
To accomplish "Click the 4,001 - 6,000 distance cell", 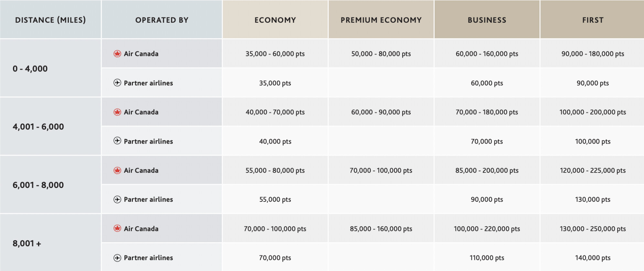I will pos(50,126).
